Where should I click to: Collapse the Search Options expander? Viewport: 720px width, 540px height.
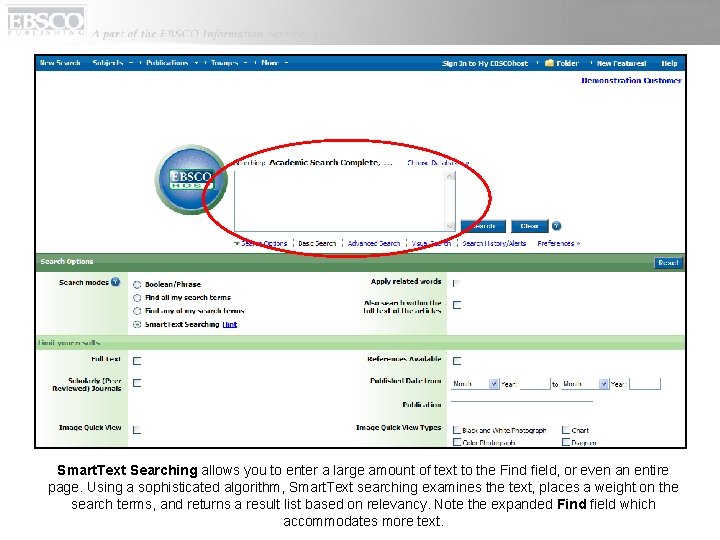[260, 243]
